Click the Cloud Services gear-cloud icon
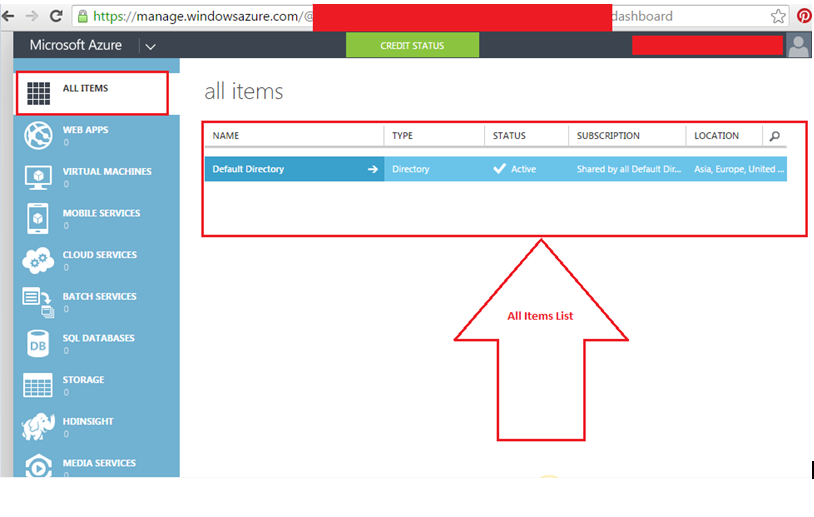This screenshot has width=814, height=517. pyautogui.click(x=38, y=261)
